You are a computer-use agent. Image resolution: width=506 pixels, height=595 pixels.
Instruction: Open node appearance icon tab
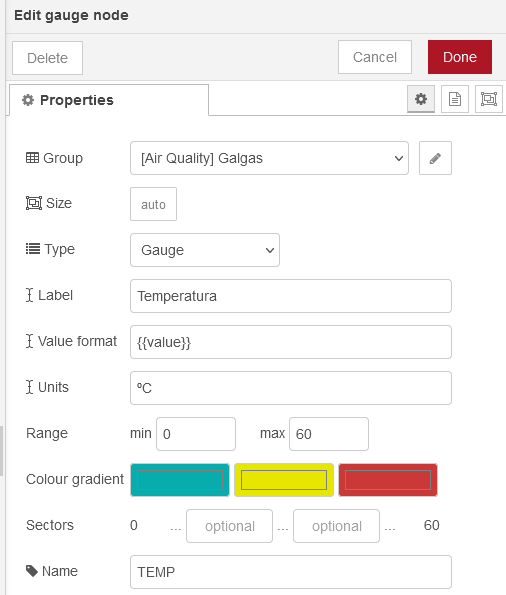point(489,99)
